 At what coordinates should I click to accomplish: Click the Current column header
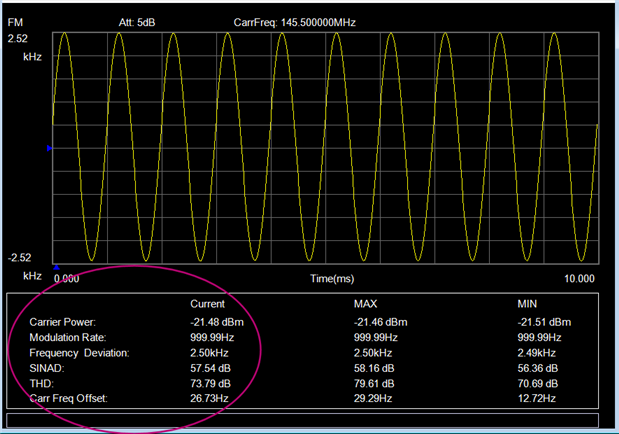click(x=207, y=304)
